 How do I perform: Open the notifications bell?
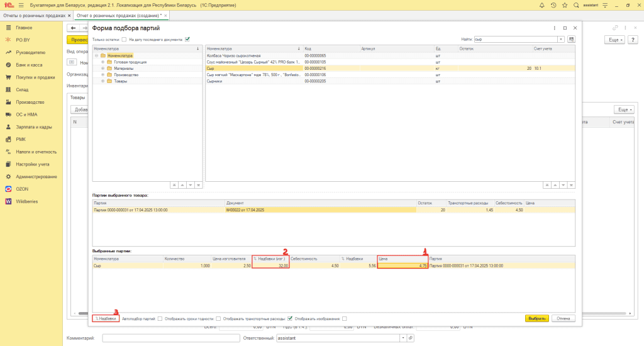(541, 5)
